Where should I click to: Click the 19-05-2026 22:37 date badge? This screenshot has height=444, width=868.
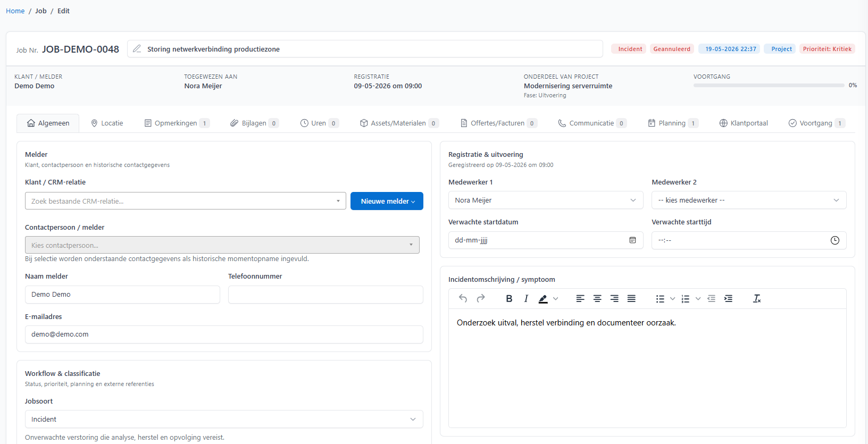coord(730,49)
